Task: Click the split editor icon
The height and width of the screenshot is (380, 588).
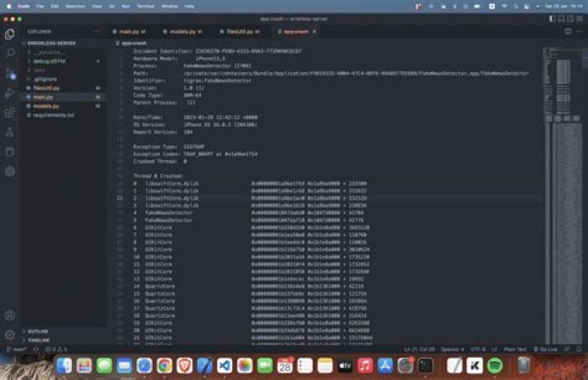Action: (x=568, y=32)
